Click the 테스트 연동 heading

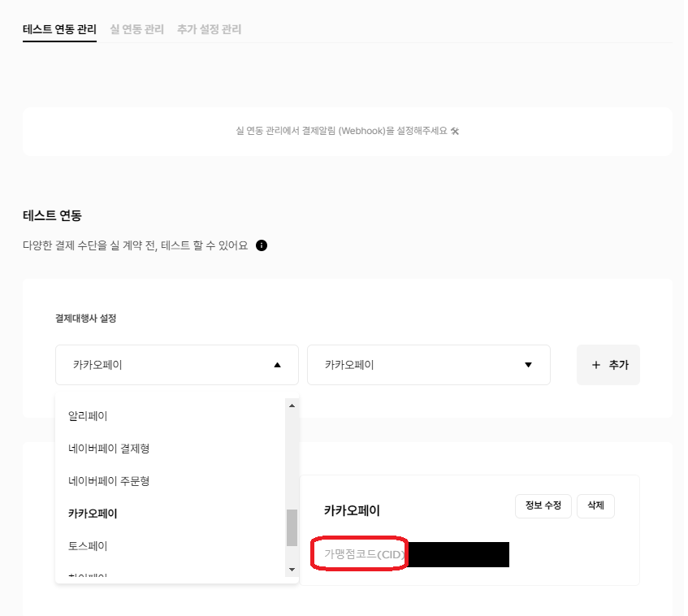[x=52, y=215]
